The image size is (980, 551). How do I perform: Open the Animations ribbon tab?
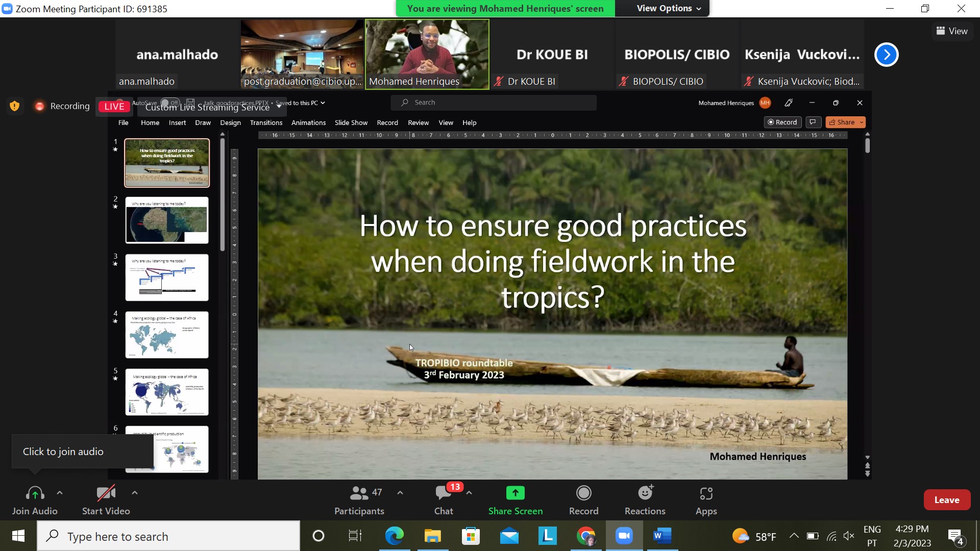(308, 123)
